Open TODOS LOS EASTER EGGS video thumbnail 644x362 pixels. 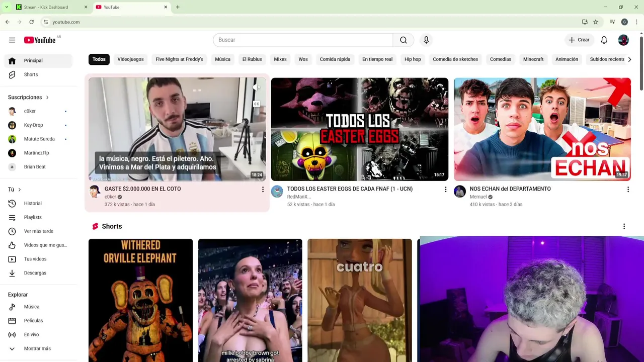pos(360,129)
